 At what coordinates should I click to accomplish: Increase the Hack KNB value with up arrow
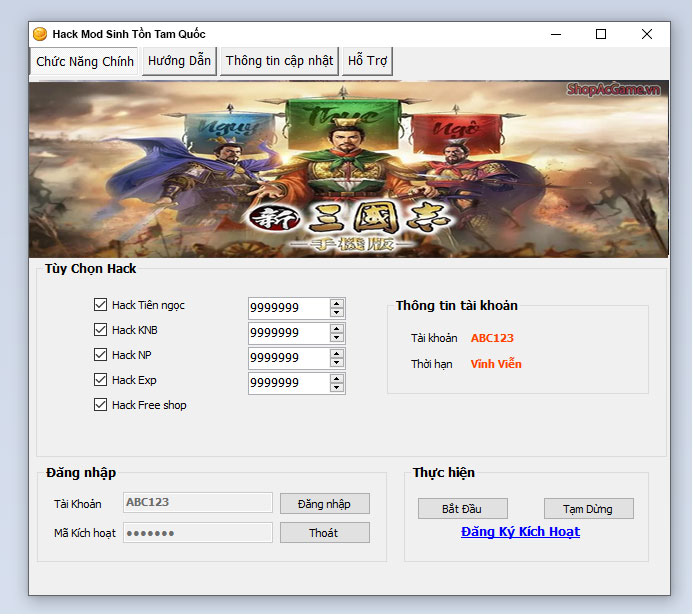[337, 329]
